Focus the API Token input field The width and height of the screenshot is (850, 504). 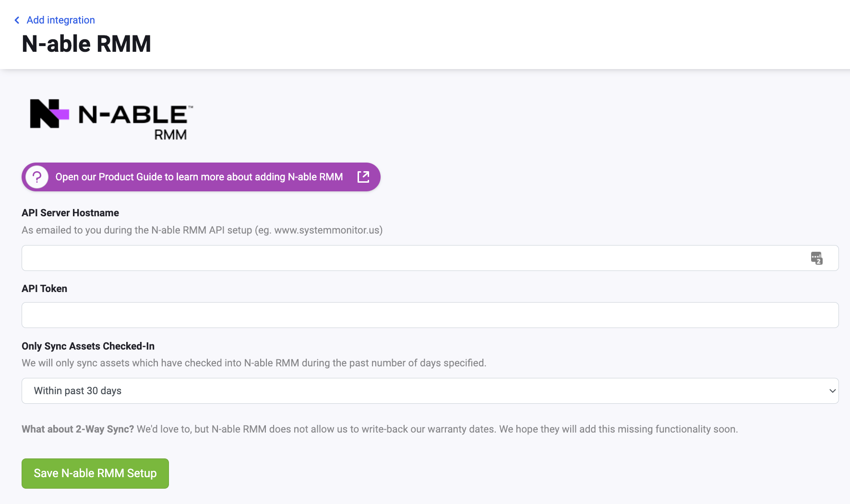[430, 315]
